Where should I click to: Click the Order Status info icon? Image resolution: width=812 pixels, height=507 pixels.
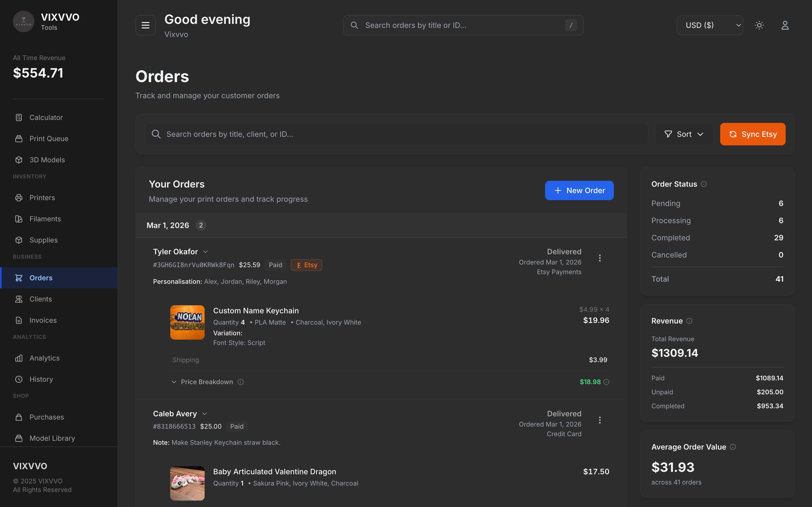[x=704, y=184]
